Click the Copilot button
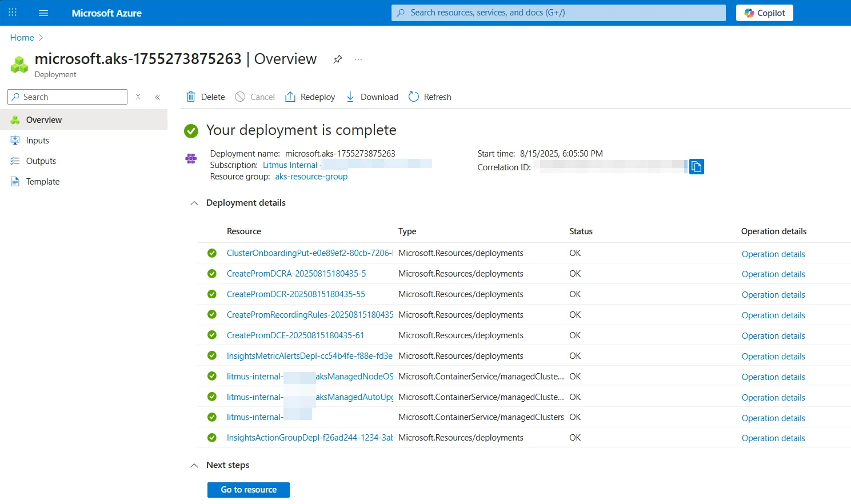Image resolution: width=851 pixels, height=504 pixels. pyautogui.click(x=765, y=13)
